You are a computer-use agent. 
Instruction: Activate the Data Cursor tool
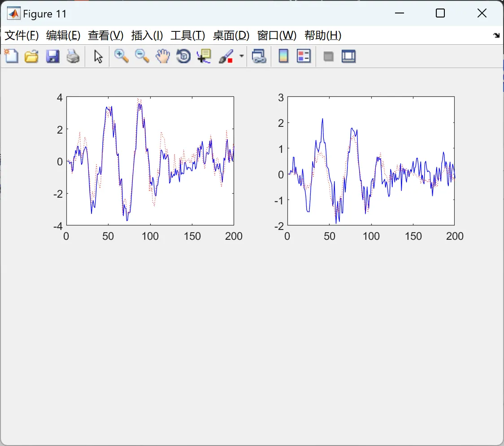click(x=204, y=56)
